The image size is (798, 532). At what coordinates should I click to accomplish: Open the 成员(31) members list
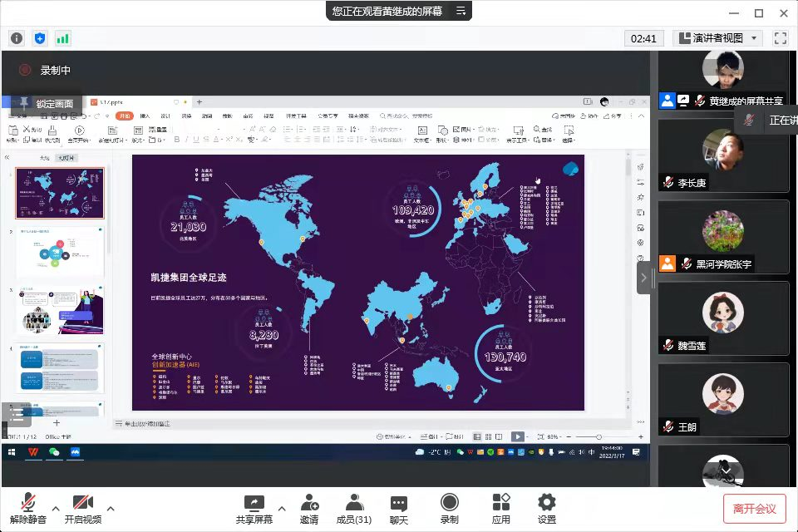coord(353,509)
